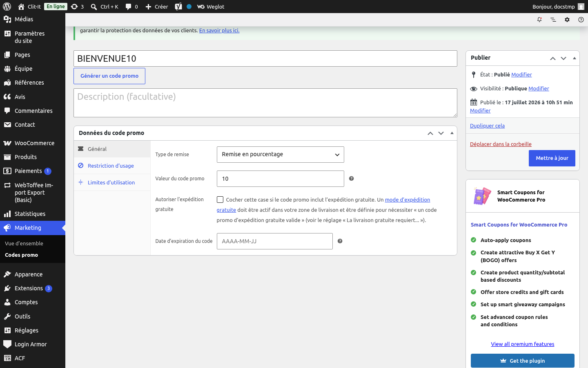
Task: Click Mettre à jour button
Action: [552, 158]
